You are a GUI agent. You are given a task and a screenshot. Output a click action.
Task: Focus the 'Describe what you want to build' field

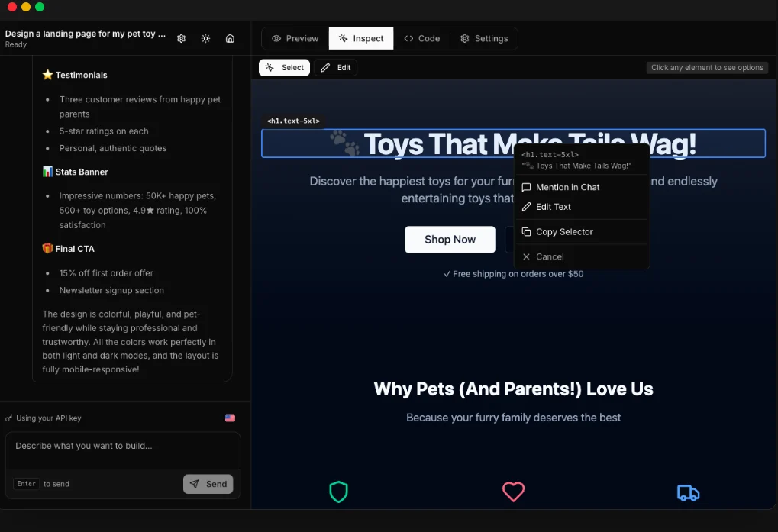[123, 450]
